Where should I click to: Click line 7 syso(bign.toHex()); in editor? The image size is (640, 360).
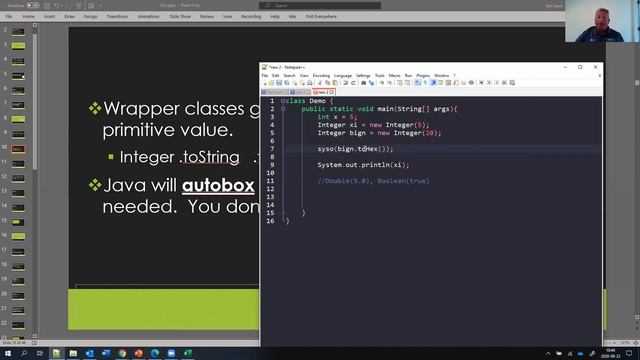(x=355, y=149)
